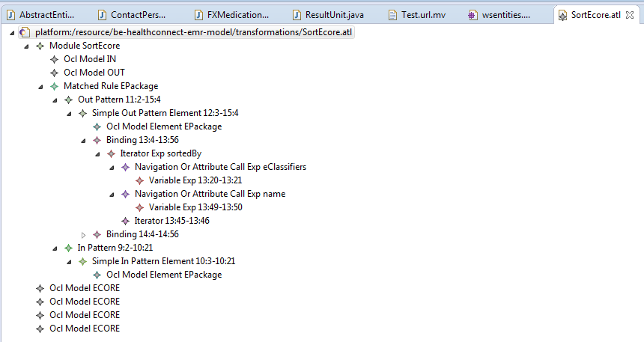
Task: Select Binding 13:4-13:56 row
Action: (142, 140)
